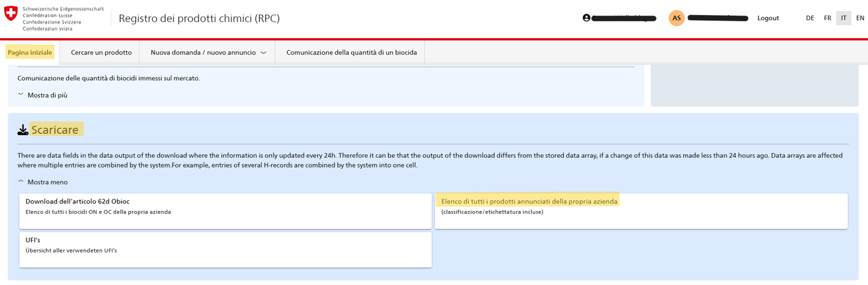Screen dimensions: 868x285
Task: Click the Registro dei prodotti chimici title
Action: (x=199, y=18)
